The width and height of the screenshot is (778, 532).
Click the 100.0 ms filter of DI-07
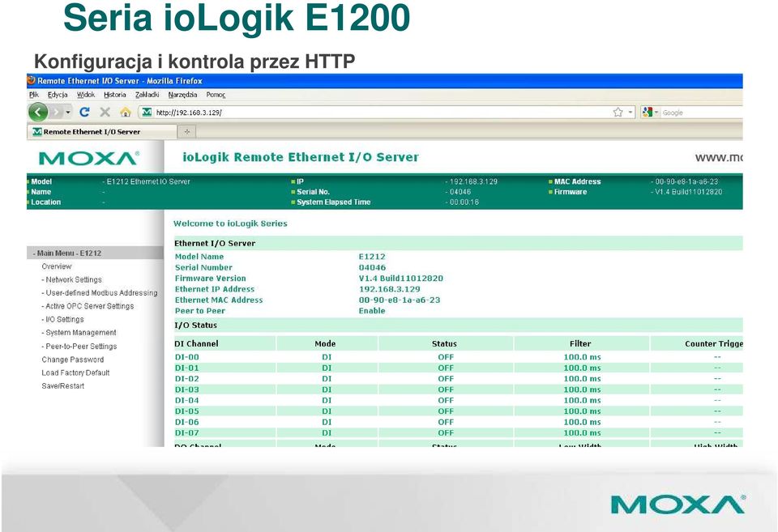(582, 433)
